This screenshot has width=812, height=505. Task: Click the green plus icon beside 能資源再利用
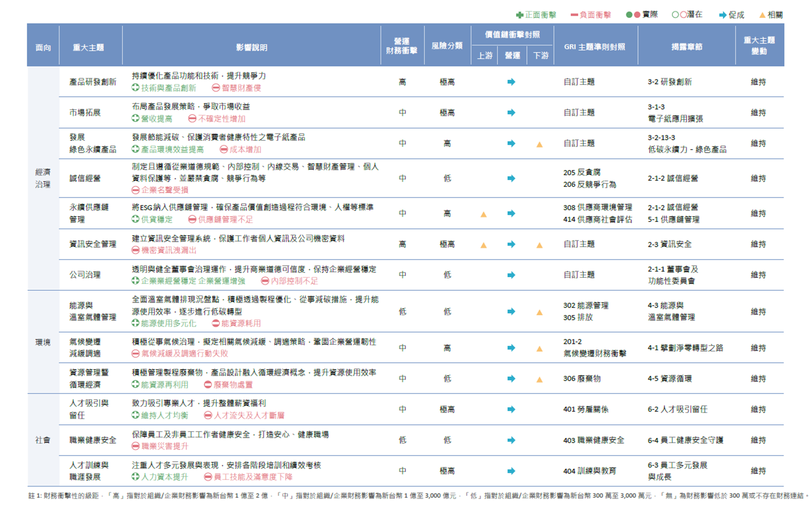135,384
